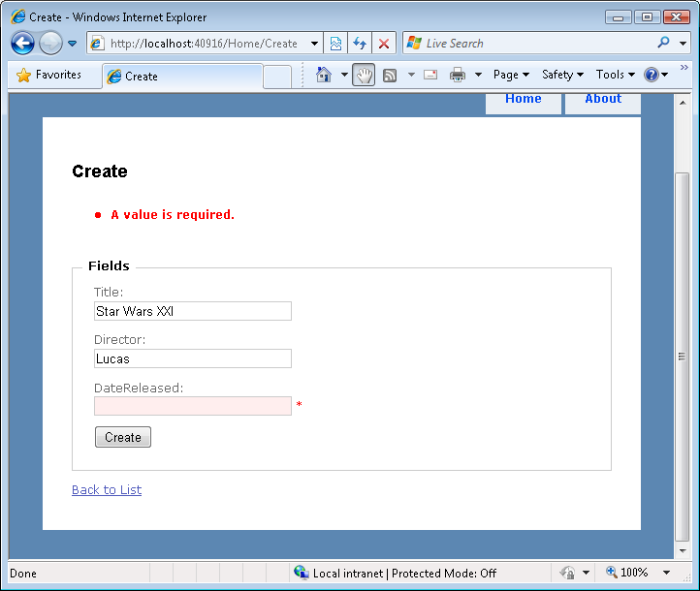
Task: Click the Read Mail icon
Action: [430, 75]
